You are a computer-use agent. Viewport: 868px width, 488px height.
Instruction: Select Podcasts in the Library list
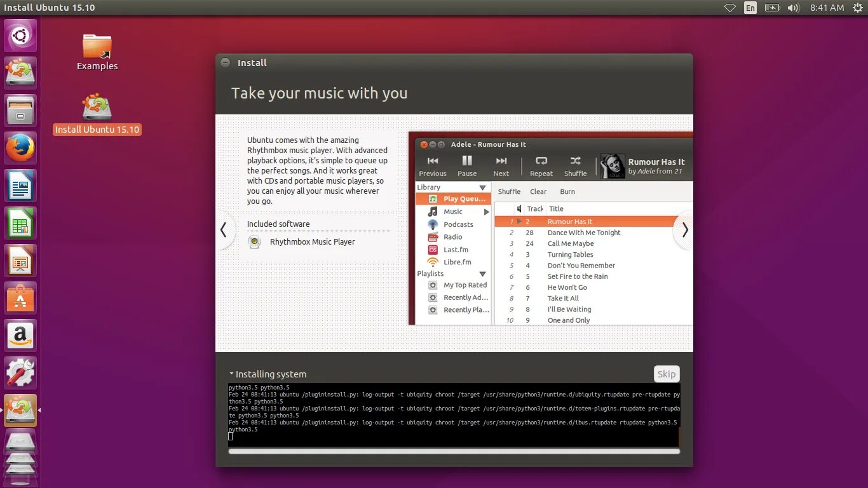point(453,224)
